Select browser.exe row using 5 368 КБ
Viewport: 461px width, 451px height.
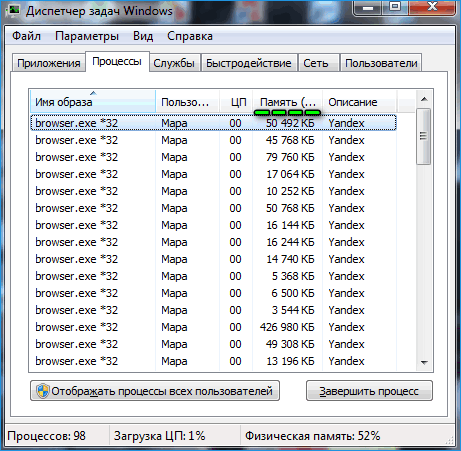tap(213, 276)
